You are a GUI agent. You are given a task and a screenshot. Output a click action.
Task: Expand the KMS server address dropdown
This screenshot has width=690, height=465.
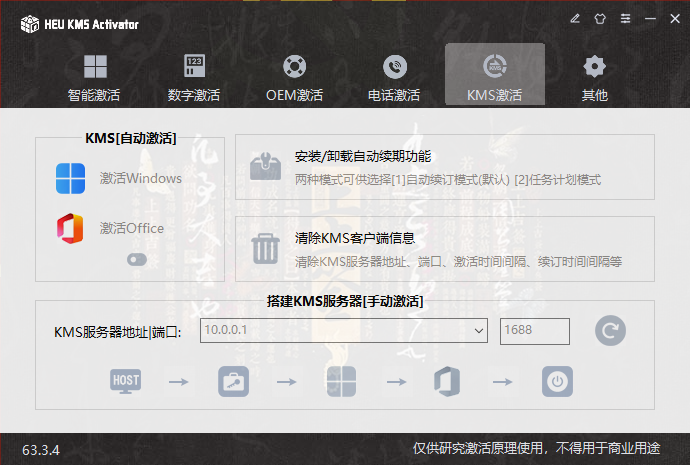point(479,331)
